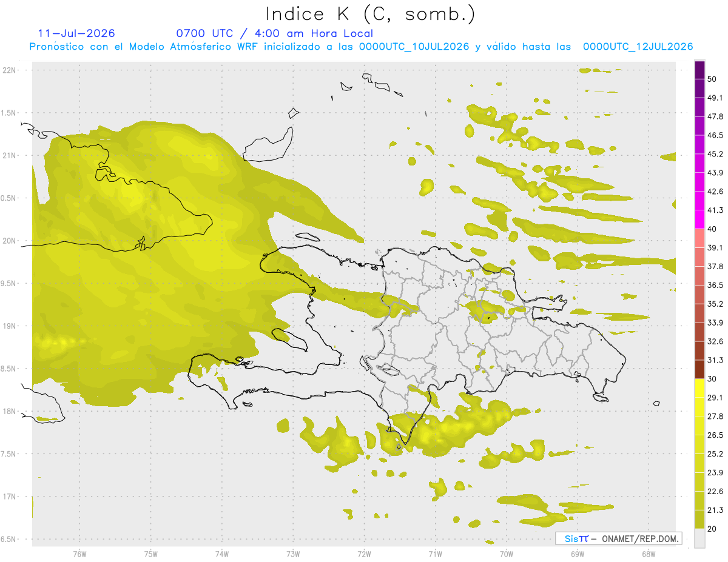The height and width of the screenshot is (562, 728).
Task: Click the colorbar label '25.2'
Action: (x=715, y=454)
